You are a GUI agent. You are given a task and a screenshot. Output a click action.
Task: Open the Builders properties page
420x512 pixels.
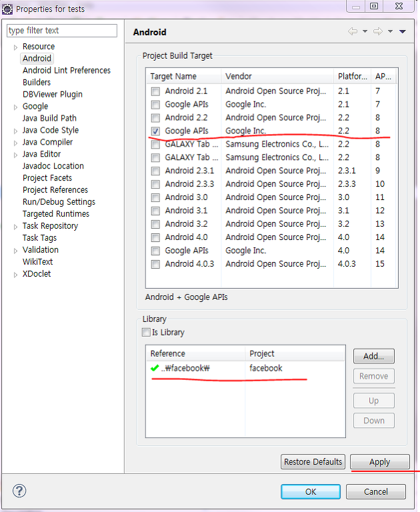[x=37, y=82]
